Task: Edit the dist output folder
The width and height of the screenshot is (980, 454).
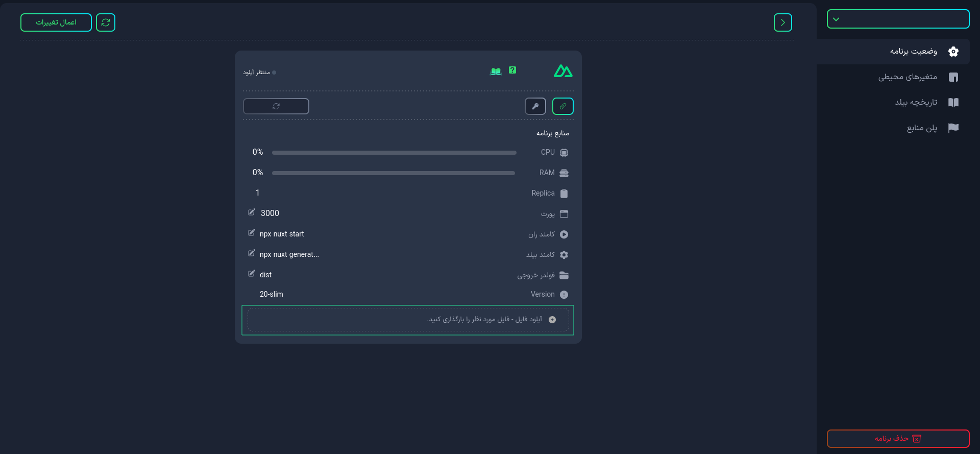Action: 252,274
